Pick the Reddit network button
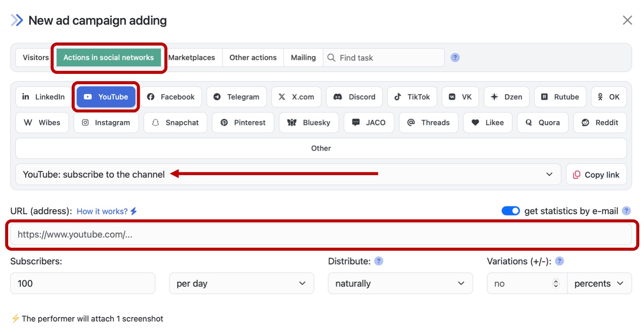Image resolution: width=644 pixels, height=332 pixels. pyautogui.click(x=600, y=123)
